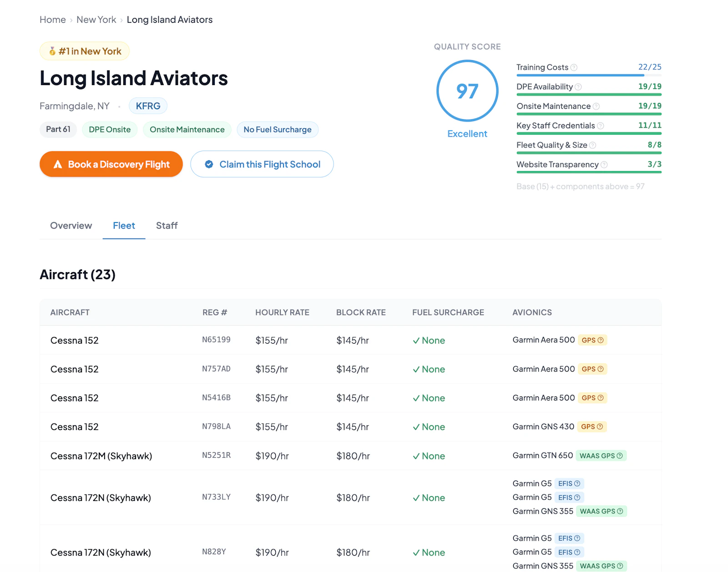Image resolution: width=728 pixels, height=572 pixels.
Task: Click $190/hr hourly rate for N5251R
Action: coord(272,456)
